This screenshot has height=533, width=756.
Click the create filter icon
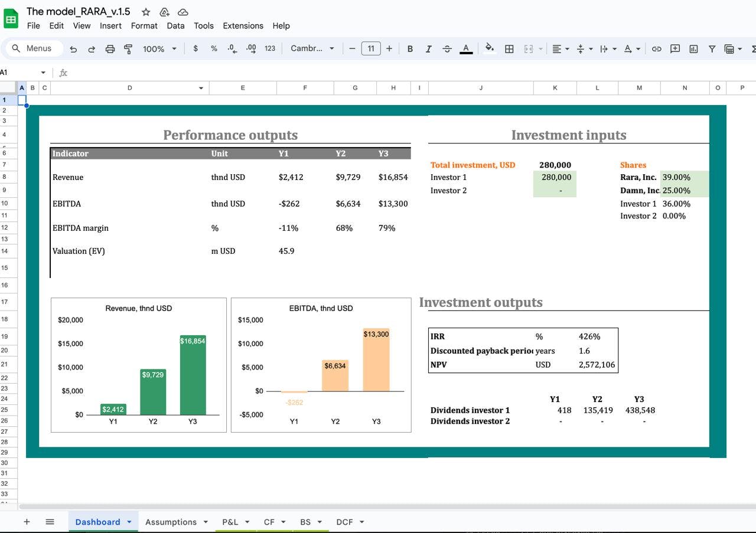[712, 49]
